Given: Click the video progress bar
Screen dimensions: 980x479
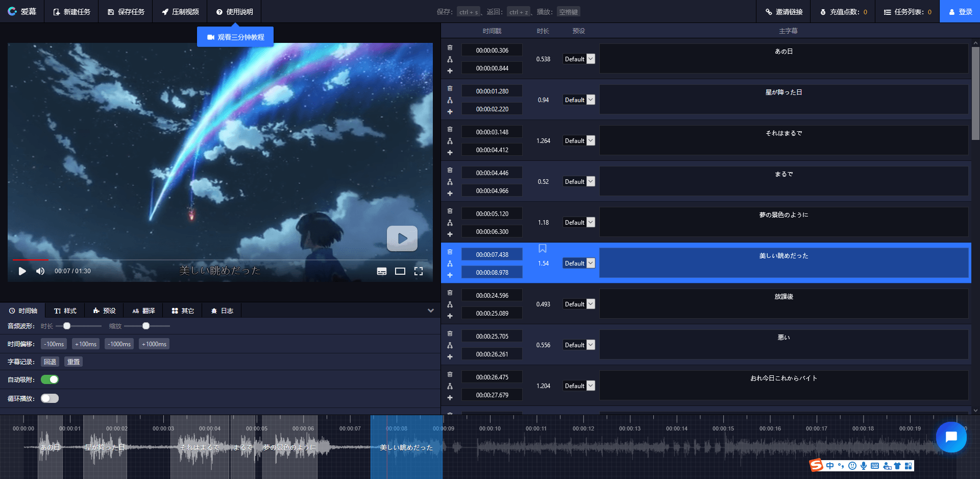Looking at the screenshot, I should 220,260.
